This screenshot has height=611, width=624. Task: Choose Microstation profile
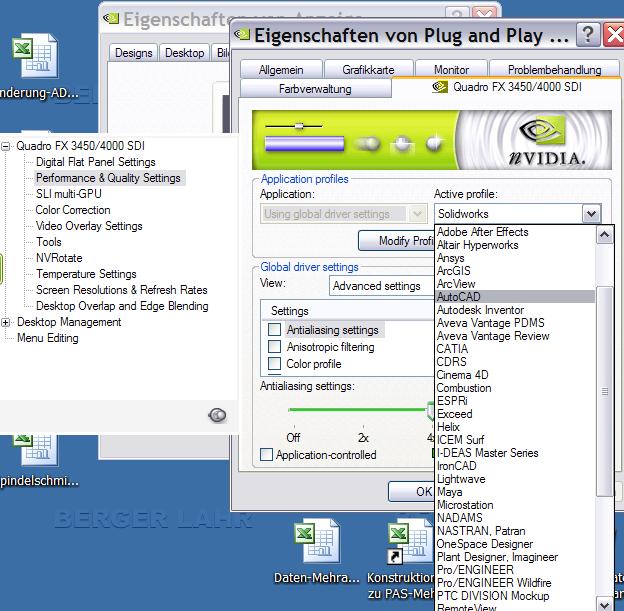click(515, 505)
